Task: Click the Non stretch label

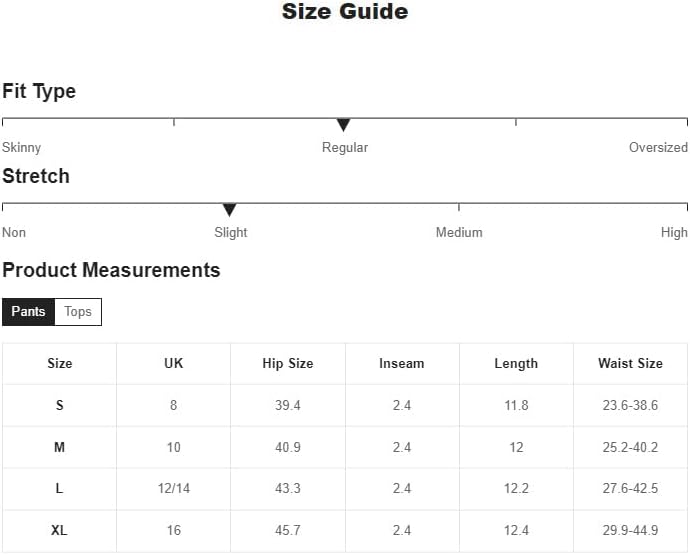Action: (x=14, y=232)
